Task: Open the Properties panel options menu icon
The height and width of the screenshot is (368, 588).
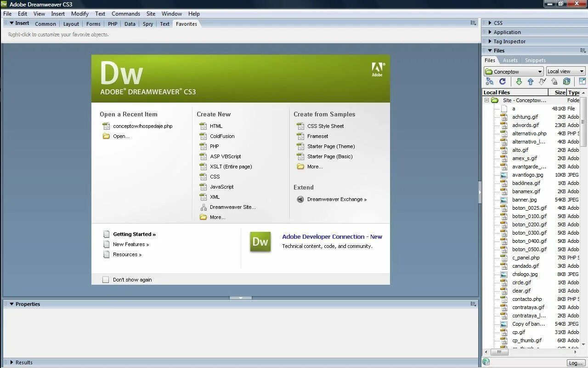Action: 473,304
